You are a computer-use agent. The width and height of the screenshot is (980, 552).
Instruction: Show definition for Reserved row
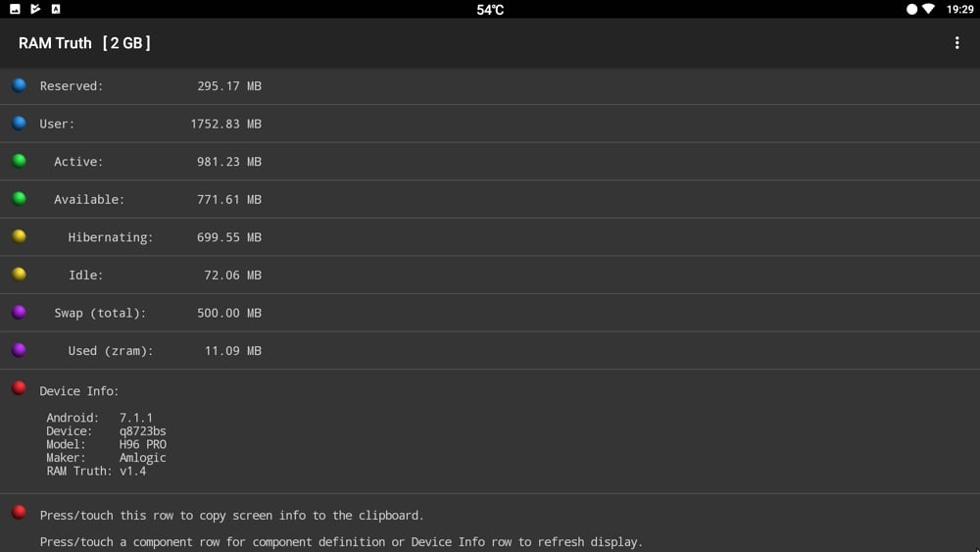(x=490, y=85)
